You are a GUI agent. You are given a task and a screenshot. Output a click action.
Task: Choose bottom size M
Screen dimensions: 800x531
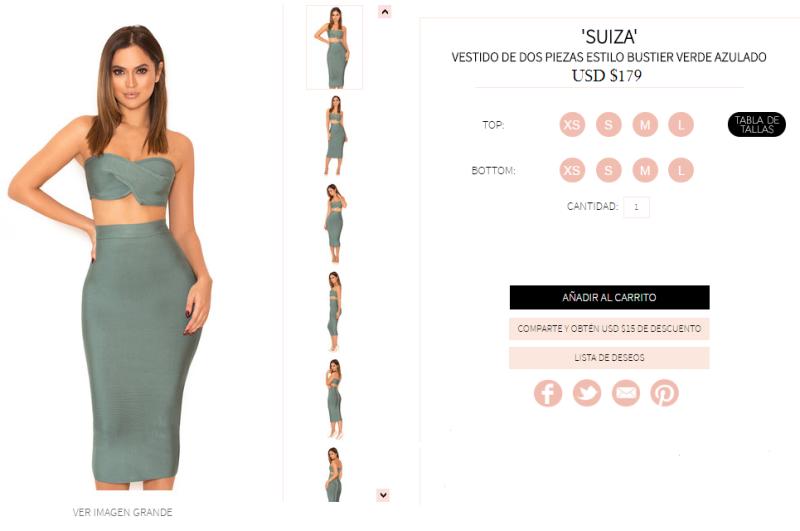click(x=645, y=170)
